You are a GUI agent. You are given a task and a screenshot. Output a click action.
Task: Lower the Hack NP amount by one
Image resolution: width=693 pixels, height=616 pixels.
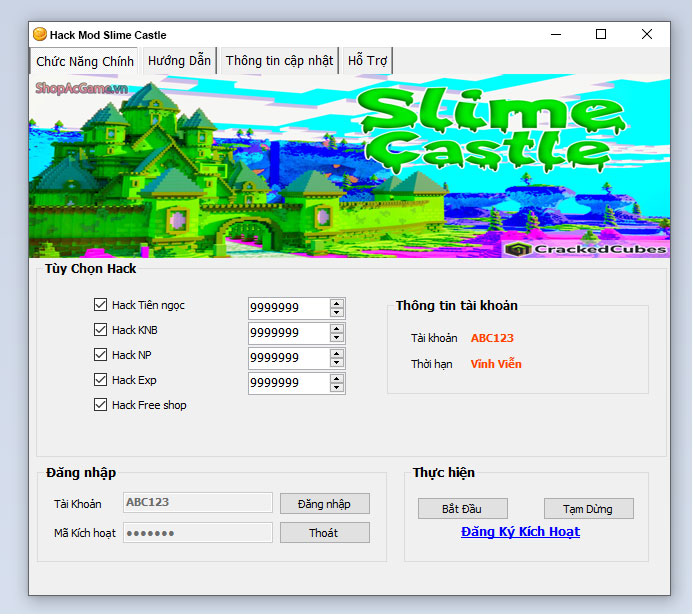[x=337, y=362]
